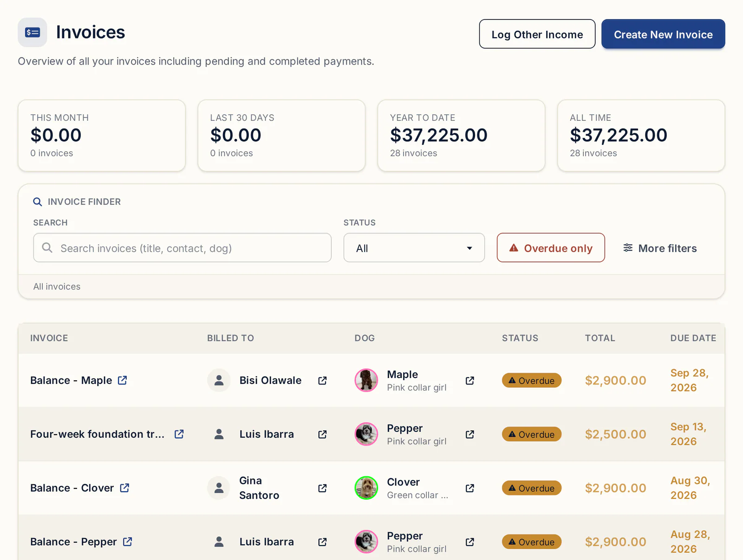This screenshot has width=743, height=560.
Task: Click the Gina Santoro contact name
Action: coord(259,488)
